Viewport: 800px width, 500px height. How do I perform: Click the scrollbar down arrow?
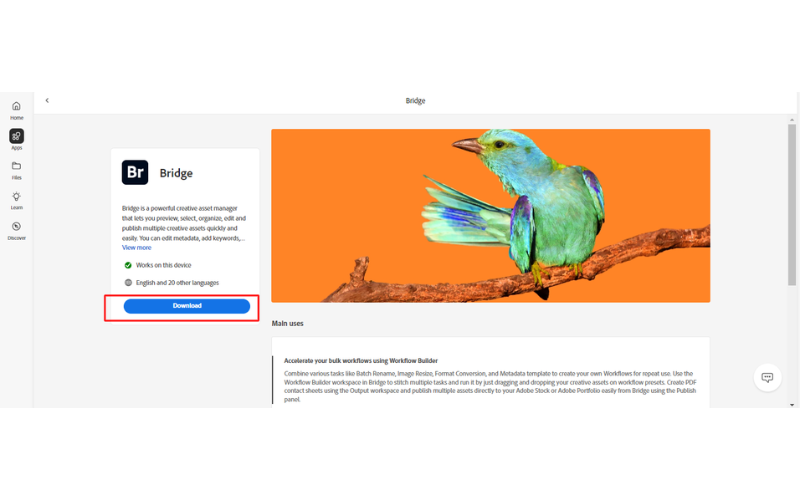coord(792,405)
